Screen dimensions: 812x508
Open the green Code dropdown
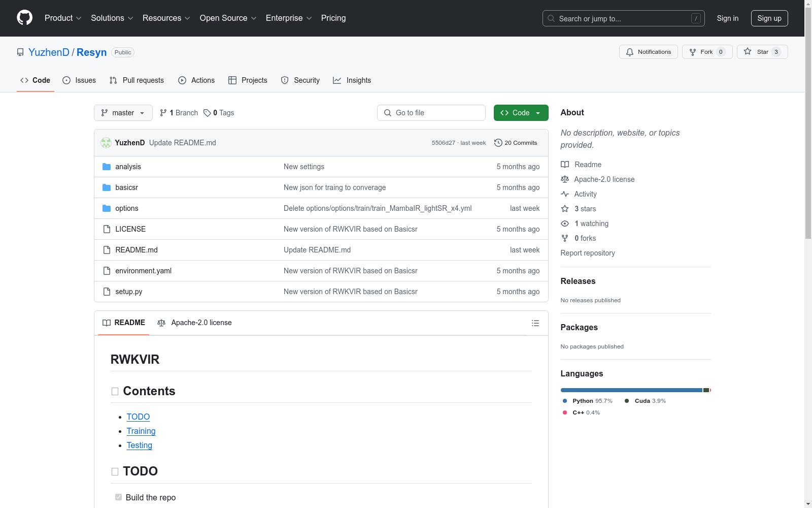pyautogui.click(x=521, y=113)
